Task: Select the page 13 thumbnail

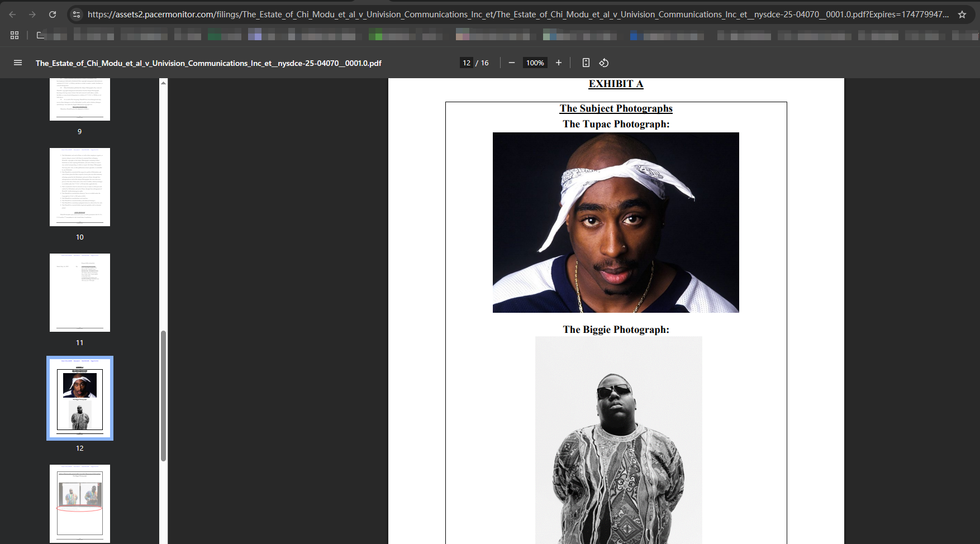Action: pyautogui.click(x=80, y=503)
